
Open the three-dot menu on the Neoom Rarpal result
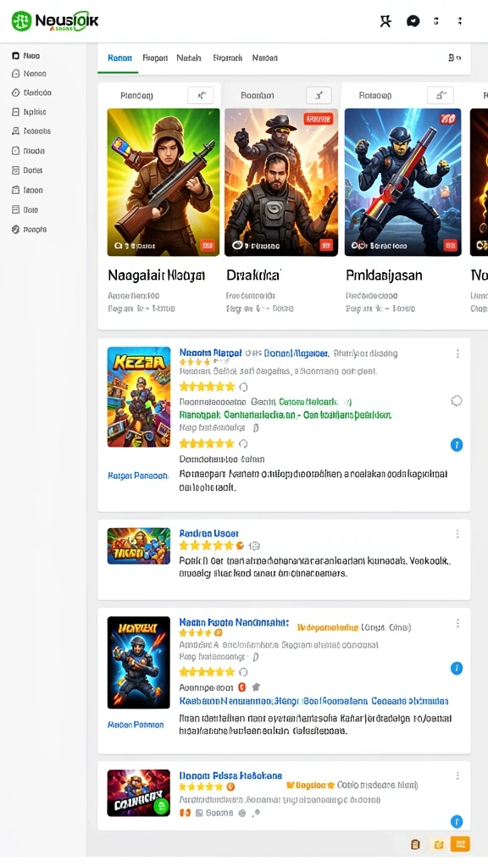pyautogui.click(x=457, y=353)
